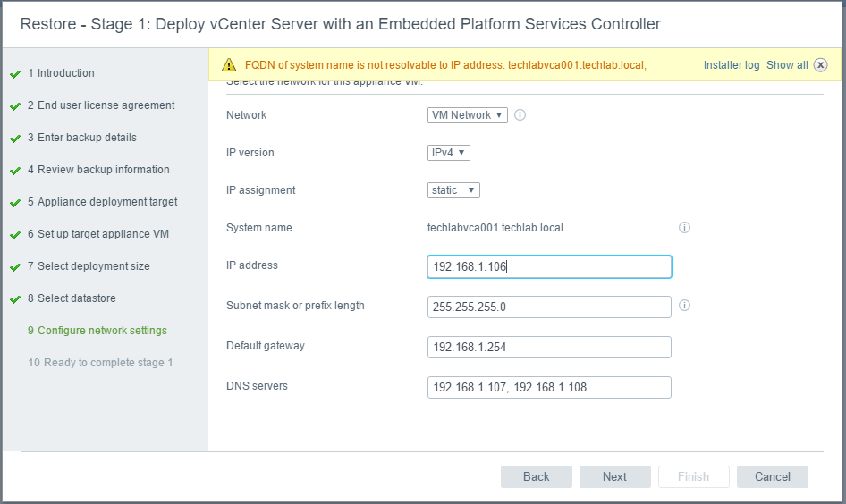846x504 pixels.
Task: Click the info icon beside System name
Action: [684, 228]
